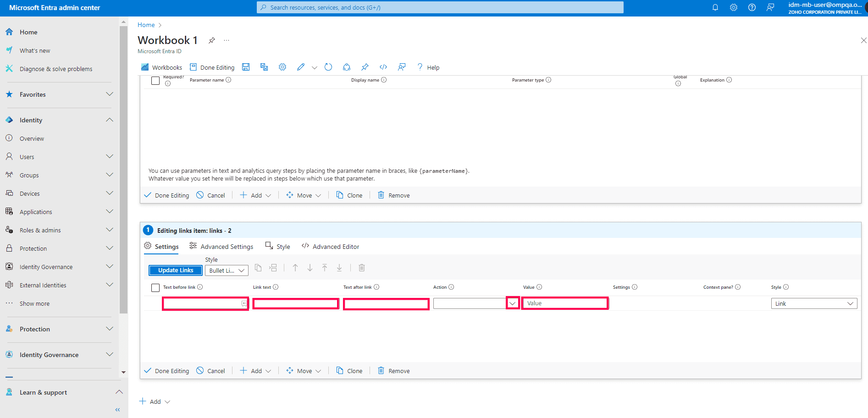Expand the Action dropdown chevron
868x418 pixels.
[512, 303]
